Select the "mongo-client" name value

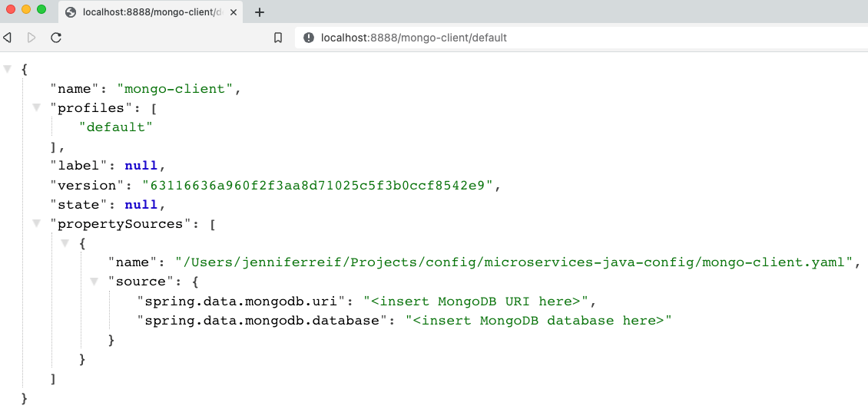click(x=175, y=88)
